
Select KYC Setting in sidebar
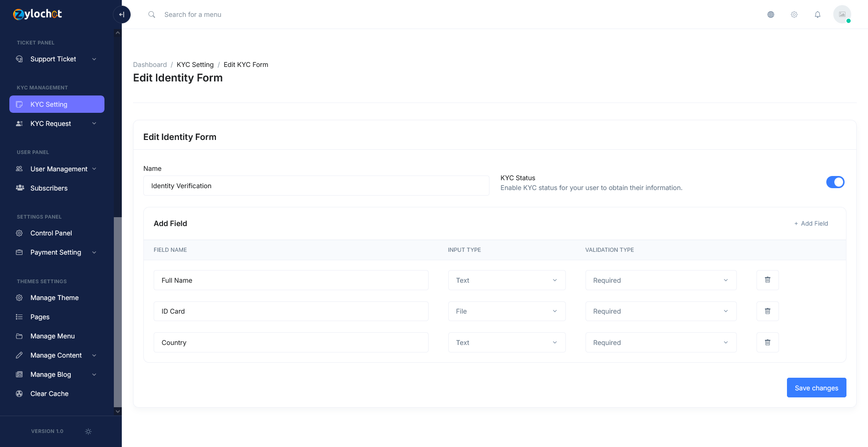[x=57, y=104]
